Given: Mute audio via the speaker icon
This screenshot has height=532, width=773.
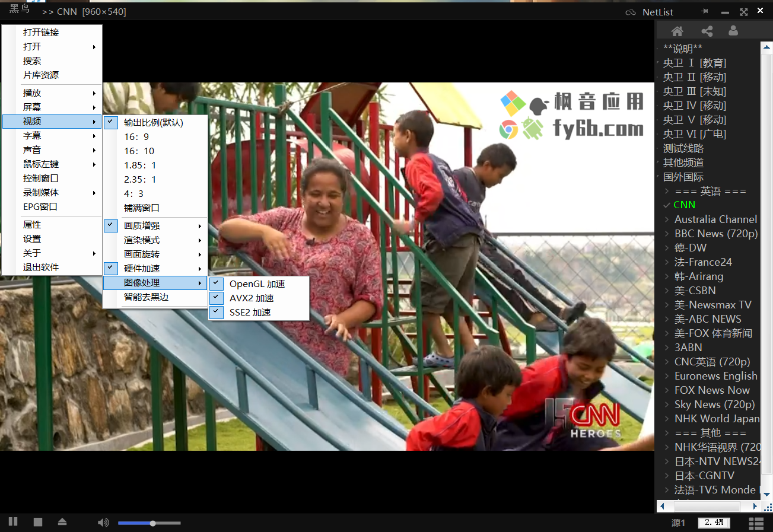Looking at the screenshot, I should (103, 523).
